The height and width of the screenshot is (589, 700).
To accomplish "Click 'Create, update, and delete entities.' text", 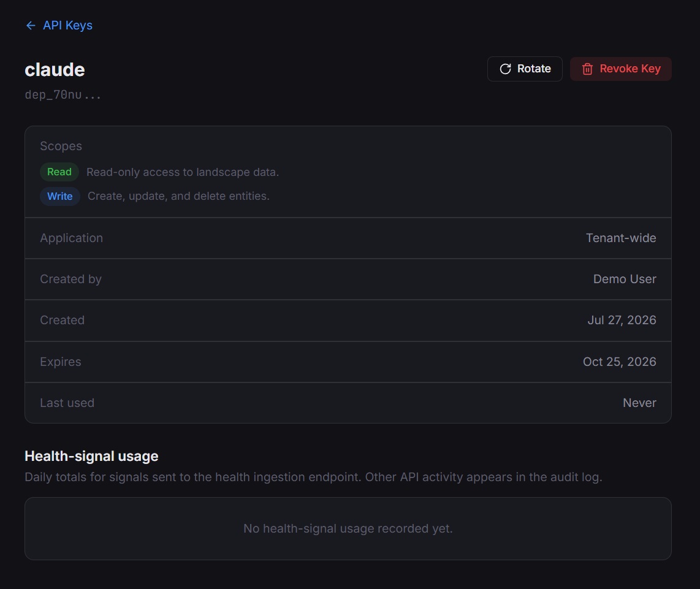I will pyautogui.click(x=178, y=196).
